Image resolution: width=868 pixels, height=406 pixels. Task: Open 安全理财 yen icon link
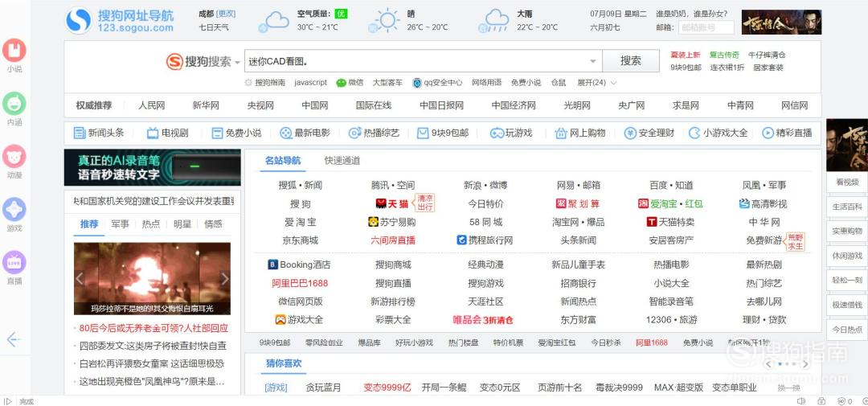click(649, 133)
